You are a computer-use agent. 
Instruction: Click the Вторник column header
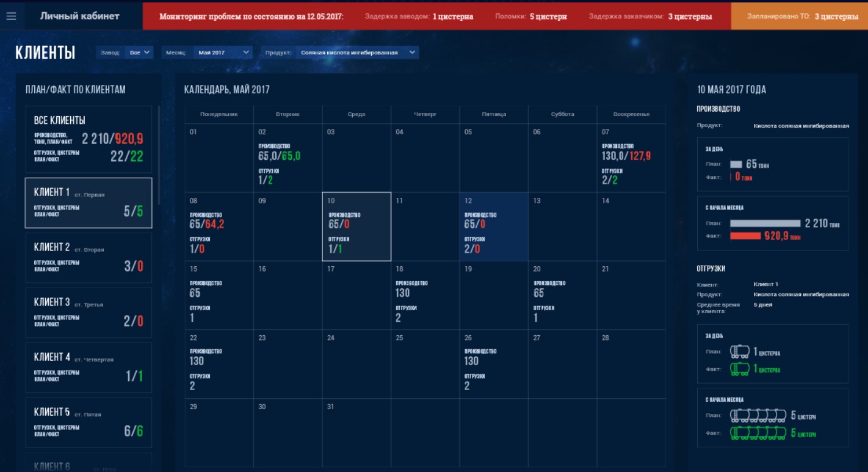(288, 114)
